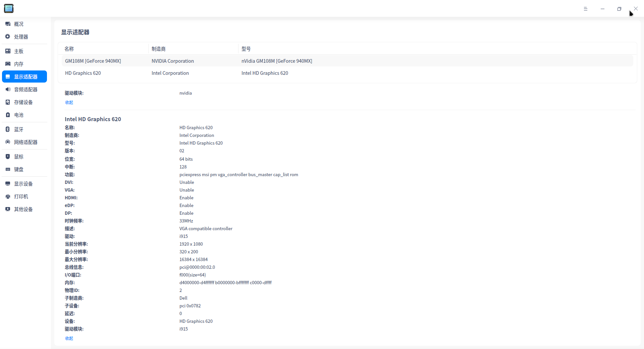Collapse the NVIDIA details with 收起 below nvidia
Image resolution: width=644 pixels, height=349 pixels.
pos(69,102)
